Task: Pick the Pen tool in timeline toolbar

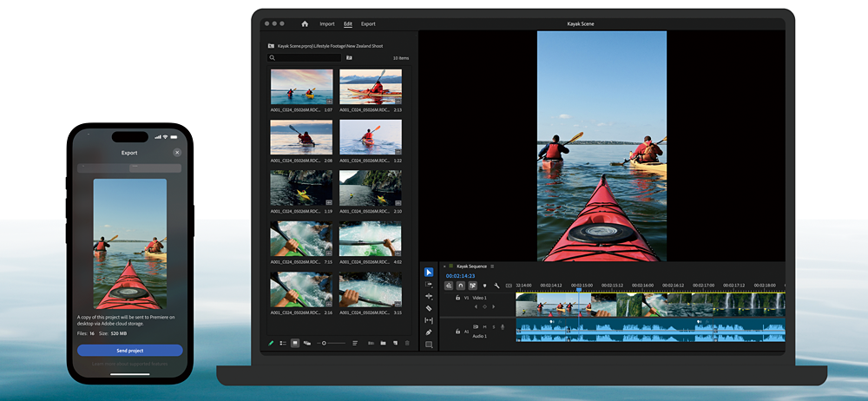Action: pos(429,332)
